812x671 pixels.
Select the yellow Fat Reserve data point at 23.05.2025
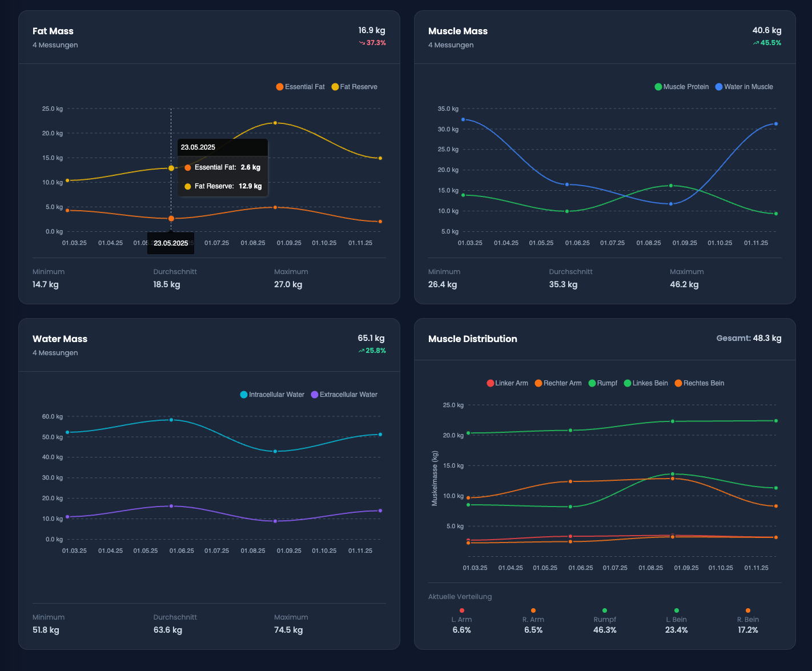171,168
